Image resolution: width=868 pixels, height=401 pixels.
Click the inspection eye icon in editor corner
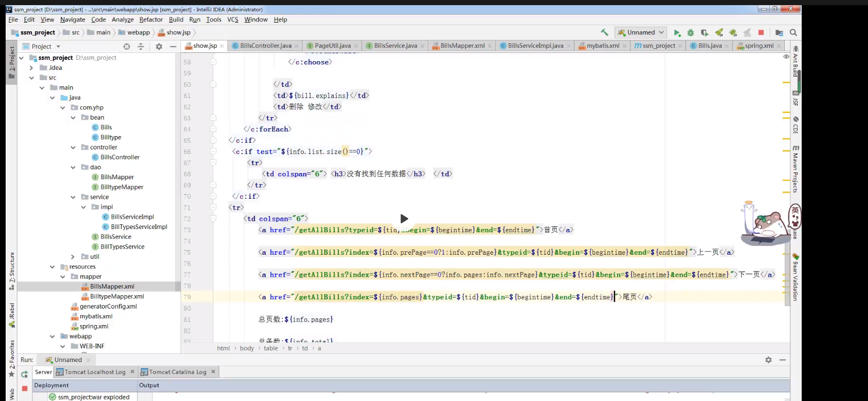[x=786, y=56]
